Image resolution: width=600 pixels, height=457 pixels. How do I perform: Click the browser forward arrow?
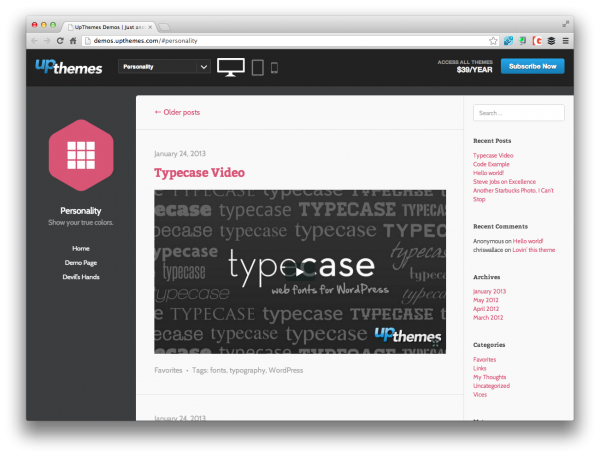[47, 41]
